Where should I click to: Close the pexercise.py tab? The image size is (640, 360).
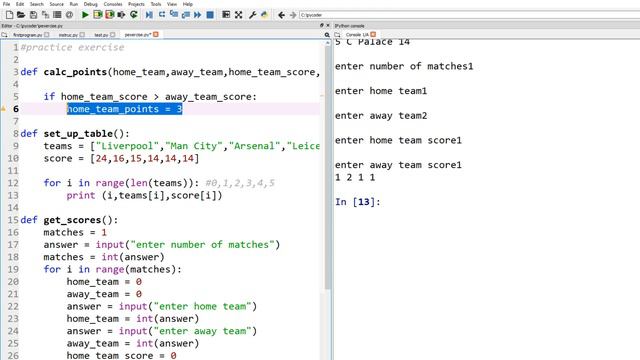[156, 35]
